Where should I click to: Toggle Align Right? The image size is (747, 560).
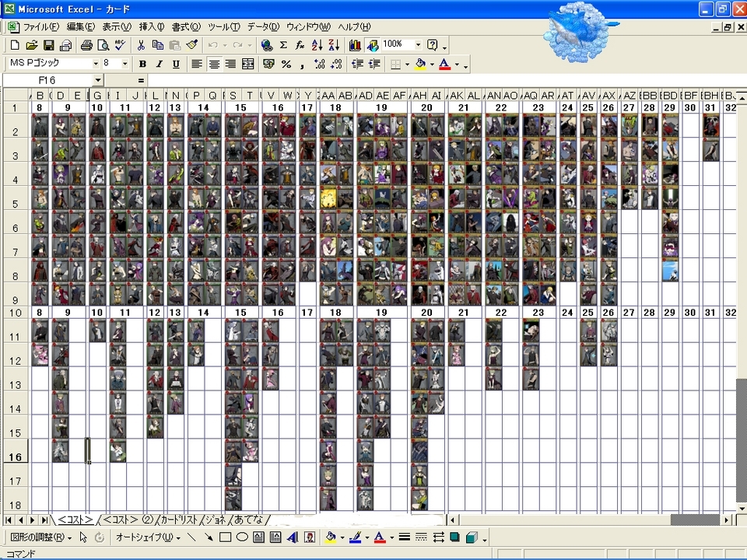click(x=230, y=64)
